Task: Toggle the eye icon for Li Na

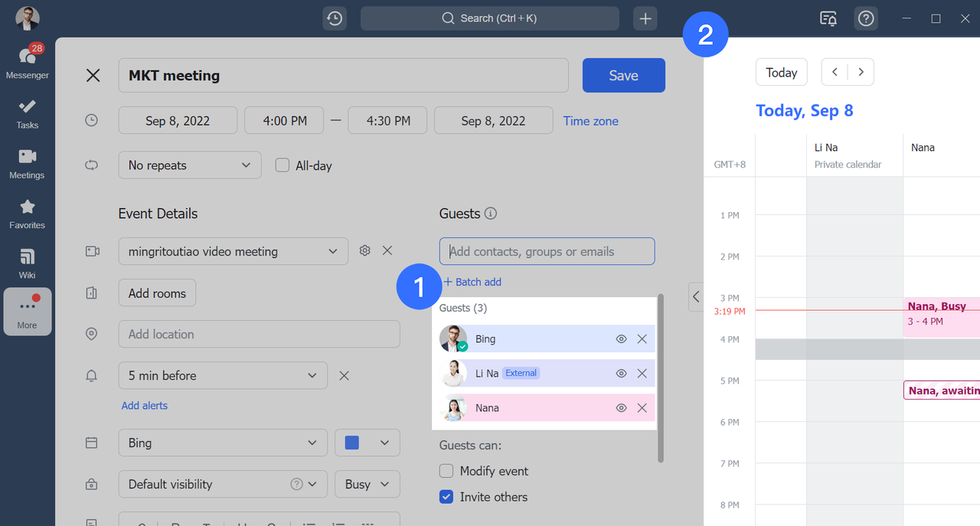Action: (622, 374)
